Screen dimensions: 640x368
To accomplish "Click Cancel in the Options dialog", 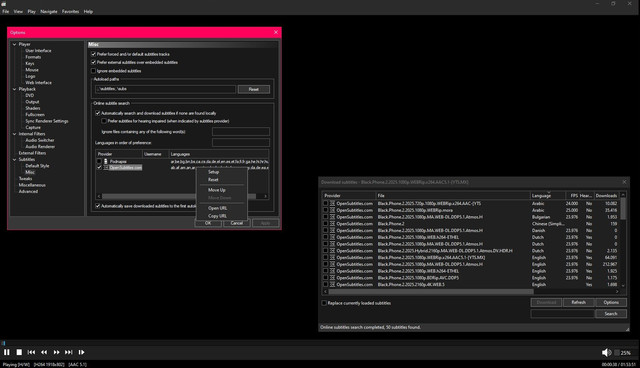I will 237,223.
